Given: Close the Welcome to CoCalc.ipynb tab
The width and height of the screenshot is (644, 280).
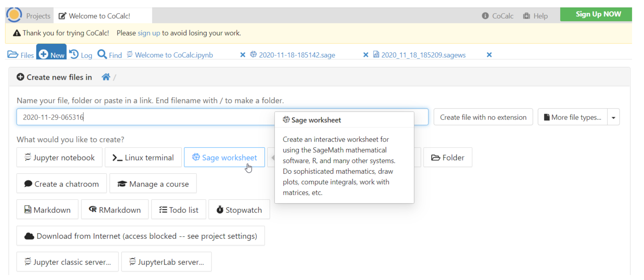Looking at the screenshot, I should [x=242, y=55].
